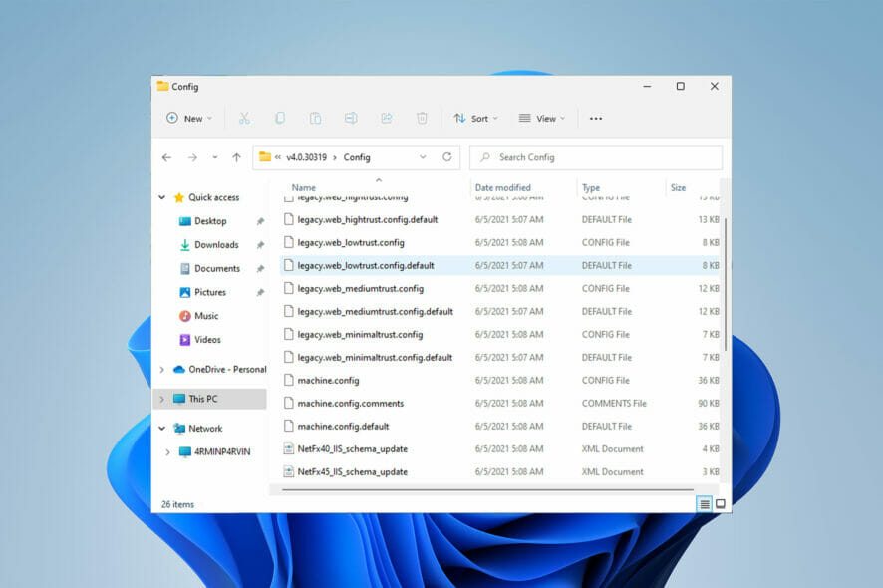Image resolution: width=883 pixels, height=588 pixels.
Task: Select Network in the sidebar
Action: [x=205, y=429]
